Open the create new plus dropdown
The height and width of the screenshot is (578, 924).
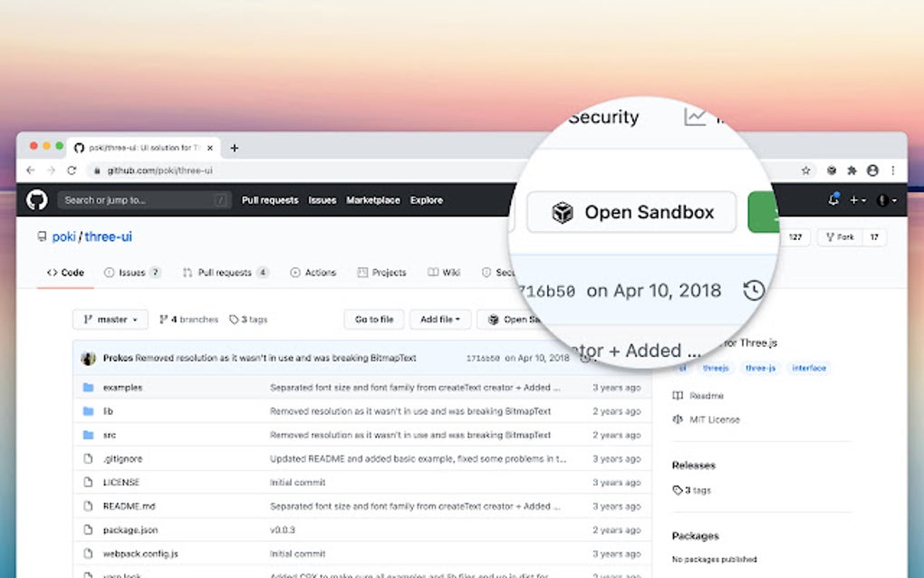click(x=857, y=200)
